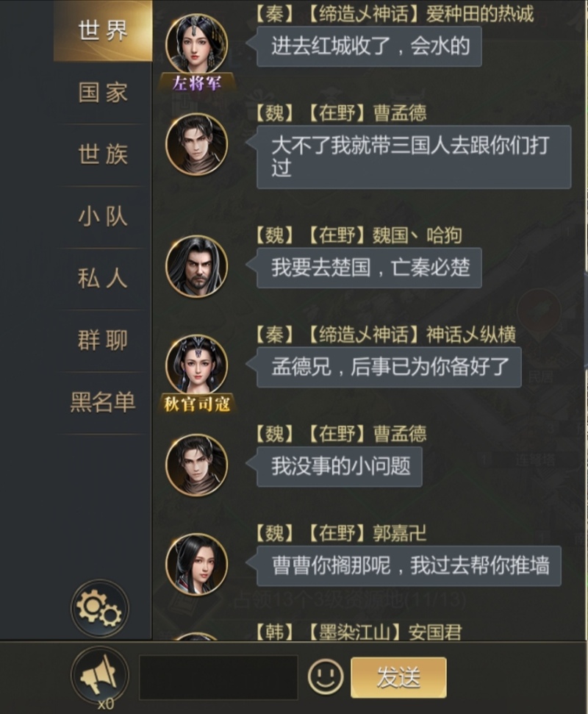Tap message bubble 孟德兄，后事已为你备好了

point(389,367)
